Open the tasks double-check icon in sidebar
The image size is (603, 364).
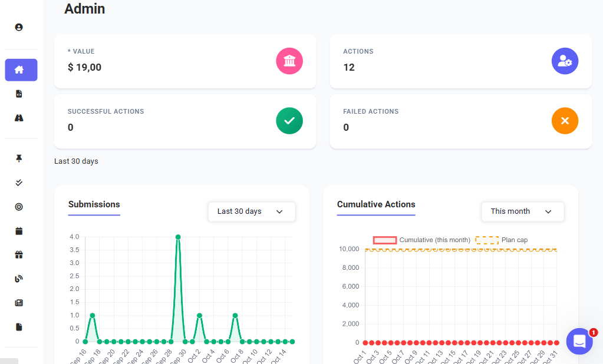[18, 183]
